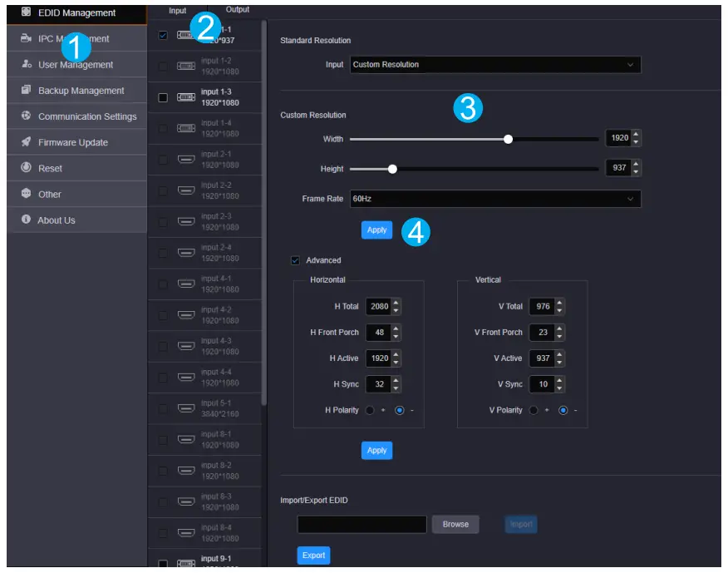728x573 pixels.
Task: Click the V Front Porch stepper arrows
Action: coord(559,333)
